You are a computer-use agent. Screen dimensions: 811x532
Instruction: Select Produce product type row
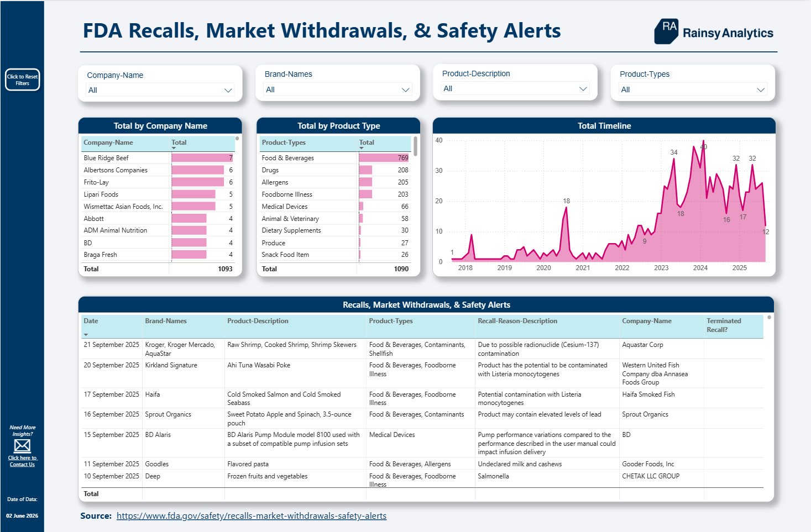tap(336, 243)
